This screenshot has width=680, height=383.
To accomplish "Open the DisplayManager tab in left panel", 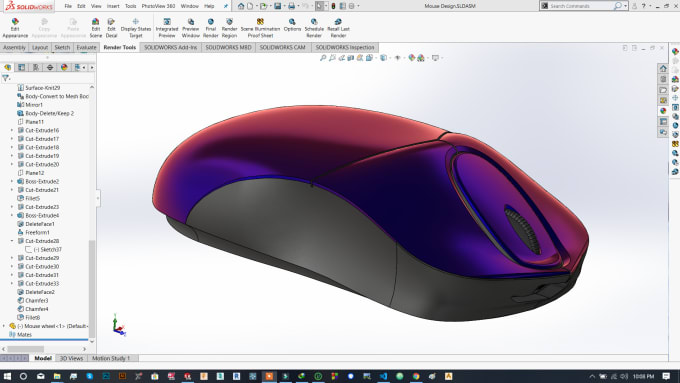I will pos(64,67).
